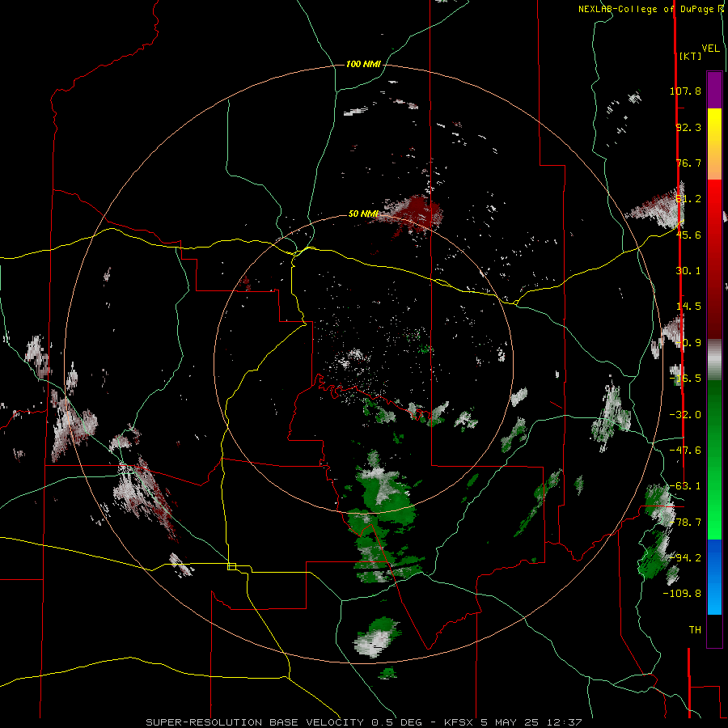Click the 45.6 scale value
The image size is (728, 728).
(688, 235)
